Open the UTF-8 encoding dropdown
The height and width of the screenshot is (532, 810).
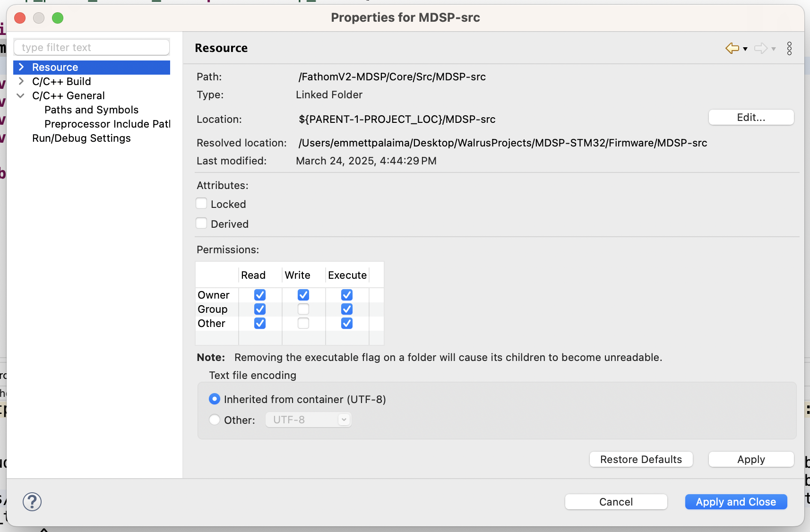point(308,420)
